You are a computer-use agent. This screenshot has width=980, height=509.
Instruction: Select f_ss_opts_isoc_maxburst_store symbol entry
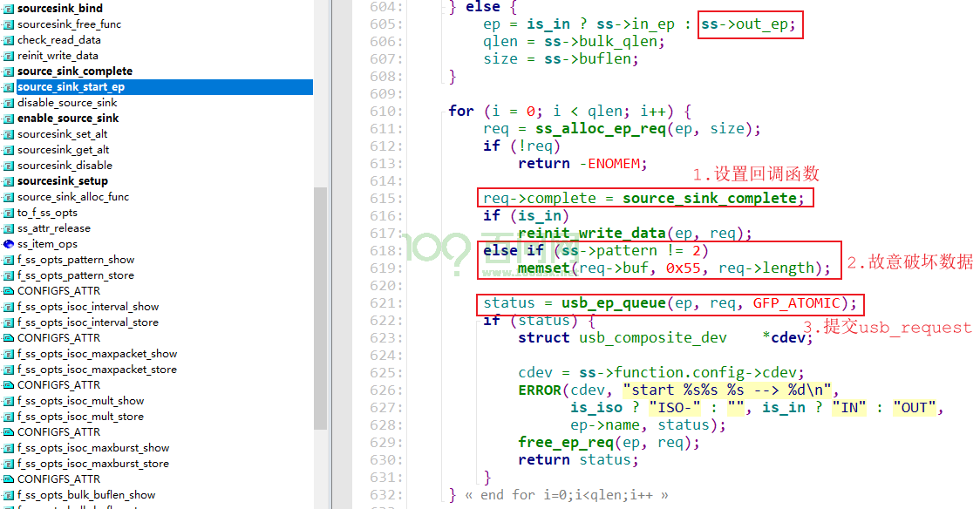tap(93, 464)
